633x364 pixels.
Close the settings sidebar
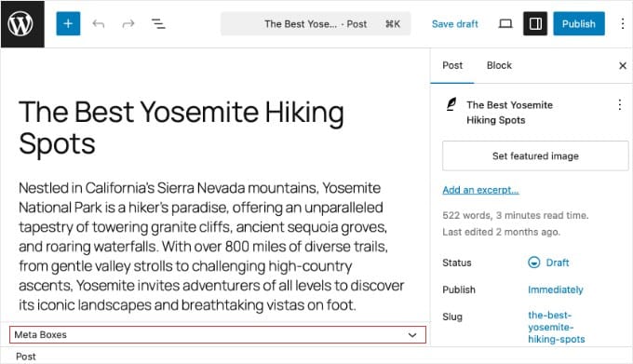[x=623, y=65]
